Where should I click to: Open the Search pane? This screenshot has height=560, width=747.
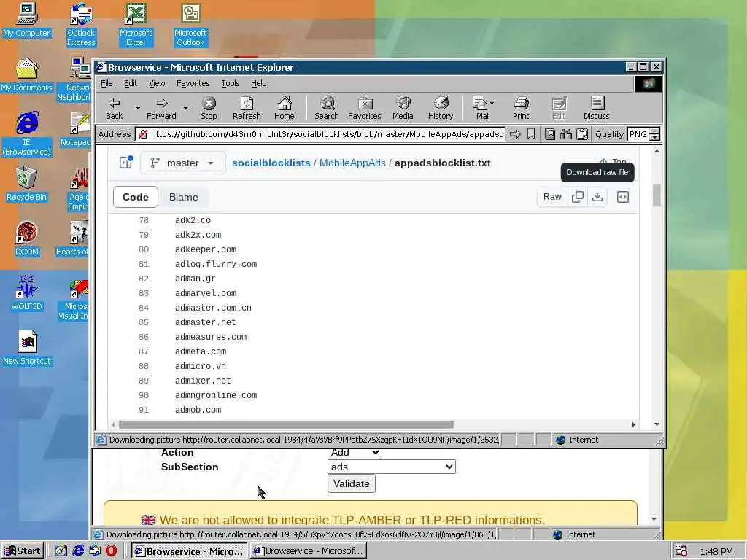click(x=327, y=108)
